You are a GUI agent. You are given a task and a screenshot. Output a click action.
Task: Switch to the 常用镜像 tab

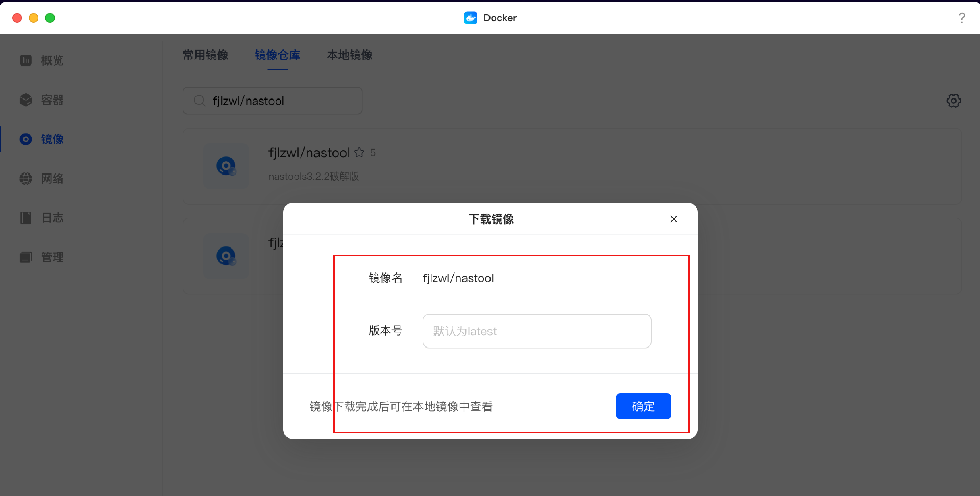[x=206, y=55]
